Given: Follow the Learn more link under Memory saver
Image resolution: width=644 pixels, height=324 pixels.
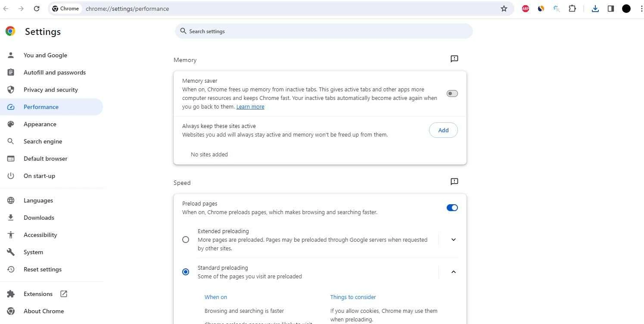Looking at the screenshot, I should pyautogui.click(x=250, y=107).
